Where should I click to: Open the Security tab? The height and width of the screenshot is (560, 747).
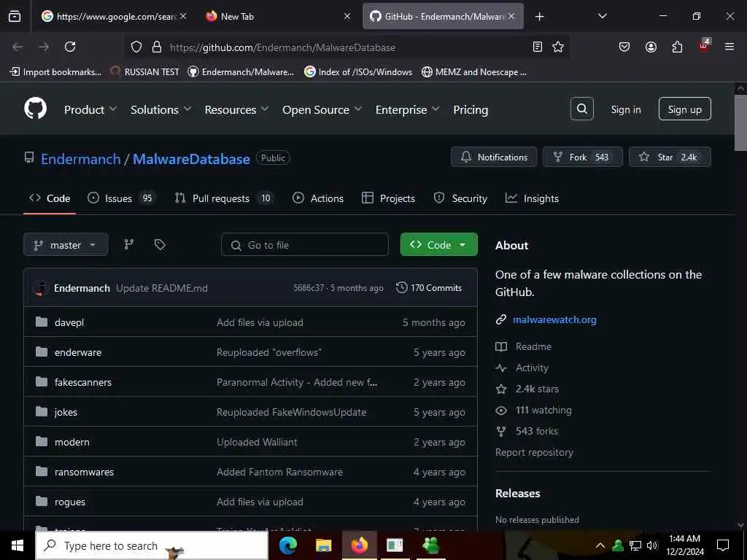(x=460, y=198)
